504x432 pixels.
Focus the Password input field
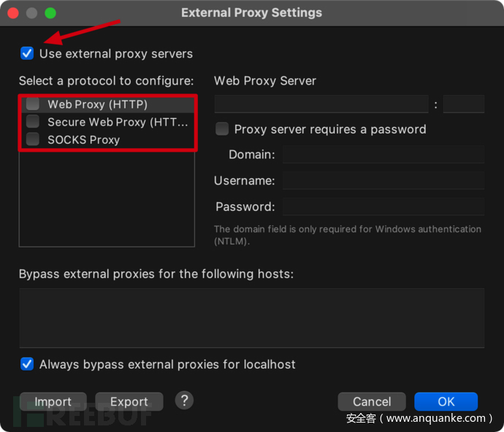[383, 207]
